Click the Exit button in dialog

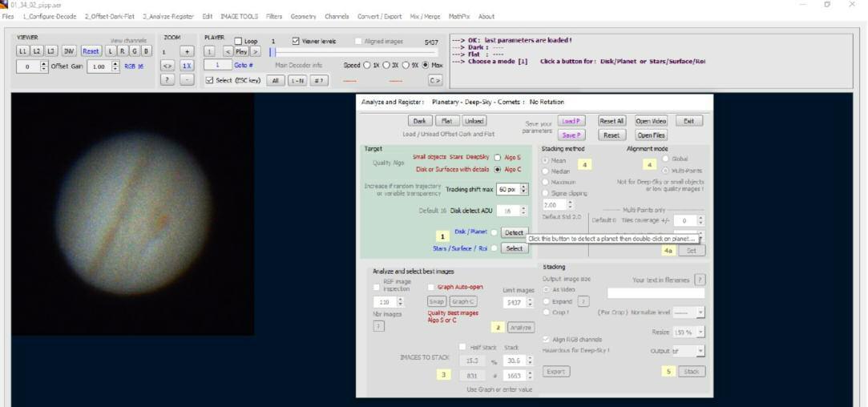[688, 121]
